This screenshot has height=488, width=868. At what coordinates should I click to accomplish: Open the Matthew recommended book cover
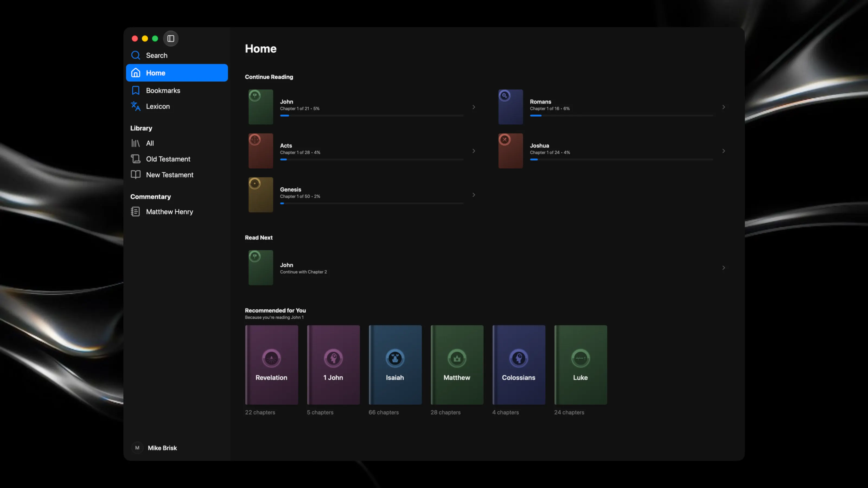click(457, 365)
